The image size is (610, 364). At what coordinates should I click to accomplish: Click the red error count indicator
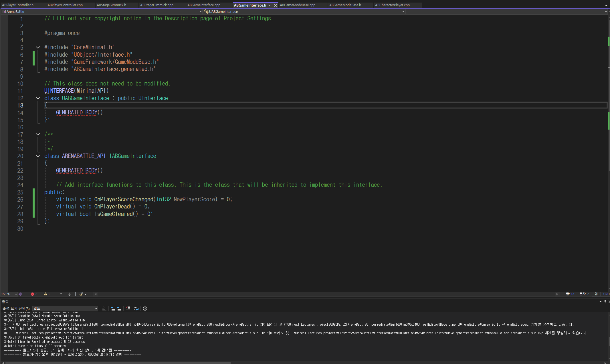(x=34, y=294)
